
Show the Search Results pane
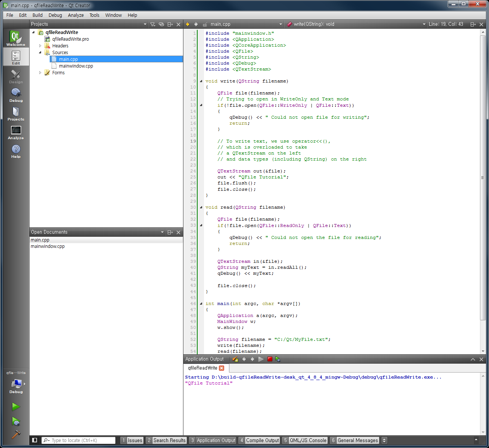point(166,441)
